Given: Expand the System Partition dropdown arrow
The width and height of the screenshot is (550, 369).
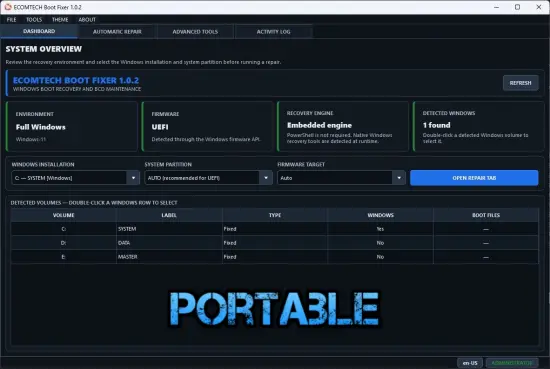Looking at the screenshot, I should (266, 178).
